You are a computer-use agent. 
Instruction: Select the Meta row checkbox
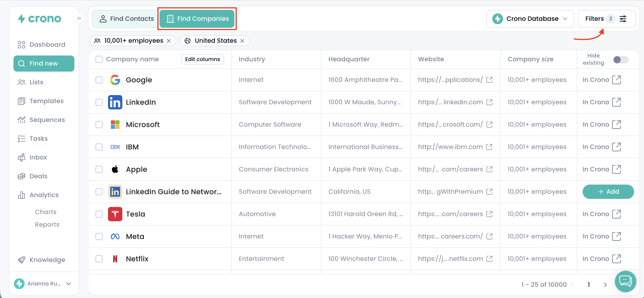(x=99, y=236)
